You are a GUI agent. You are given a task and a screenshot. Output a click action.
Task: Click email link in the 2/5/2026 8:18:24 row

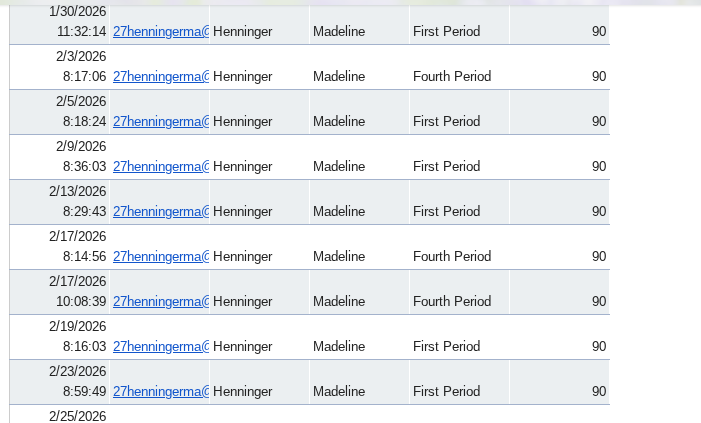click(160, 121)
